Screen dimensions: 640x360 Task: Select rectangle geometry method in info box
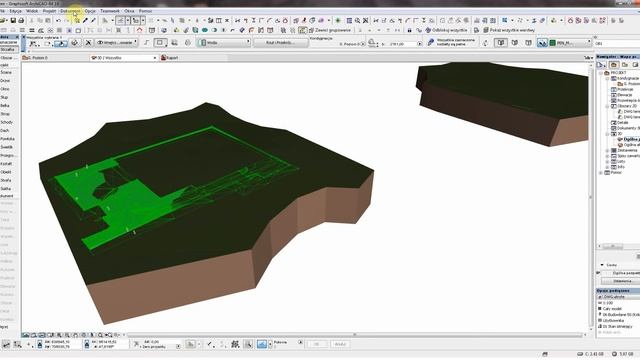tap(160, 42)
